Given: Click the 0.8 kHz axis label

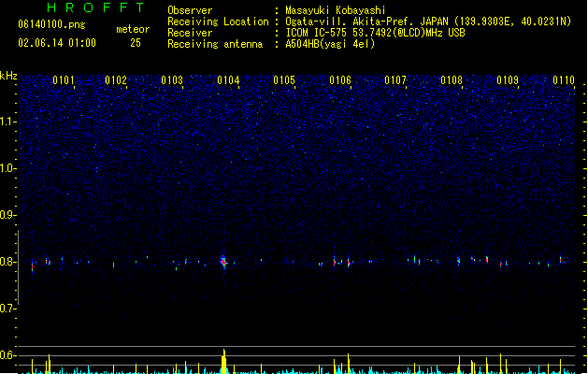Looking at the screenshot, I should 7,262.
